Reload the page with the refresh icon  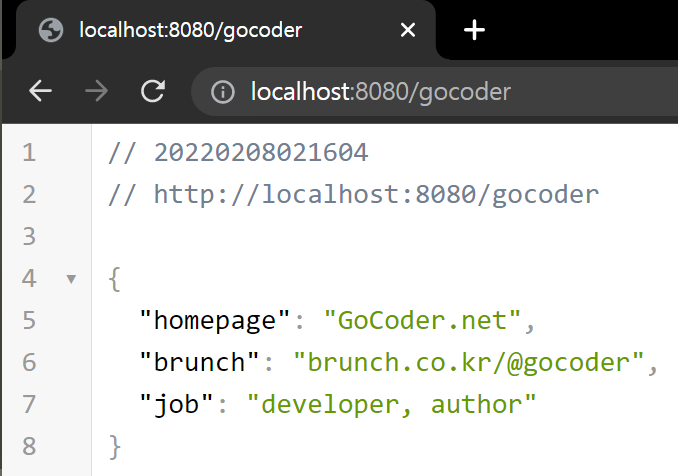click(x=153, y=91)
